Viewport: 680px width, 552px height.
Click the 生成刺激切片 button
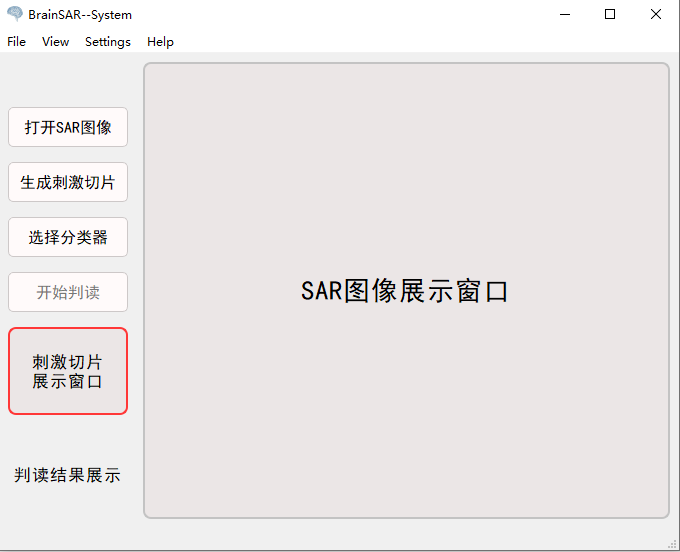pyautogui.click(x=68, y=182)
